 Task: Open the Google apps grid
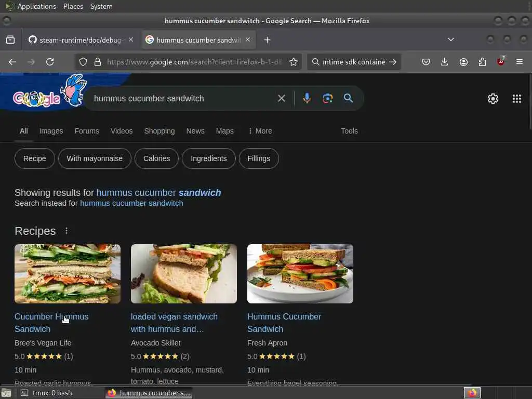[517, 99]
